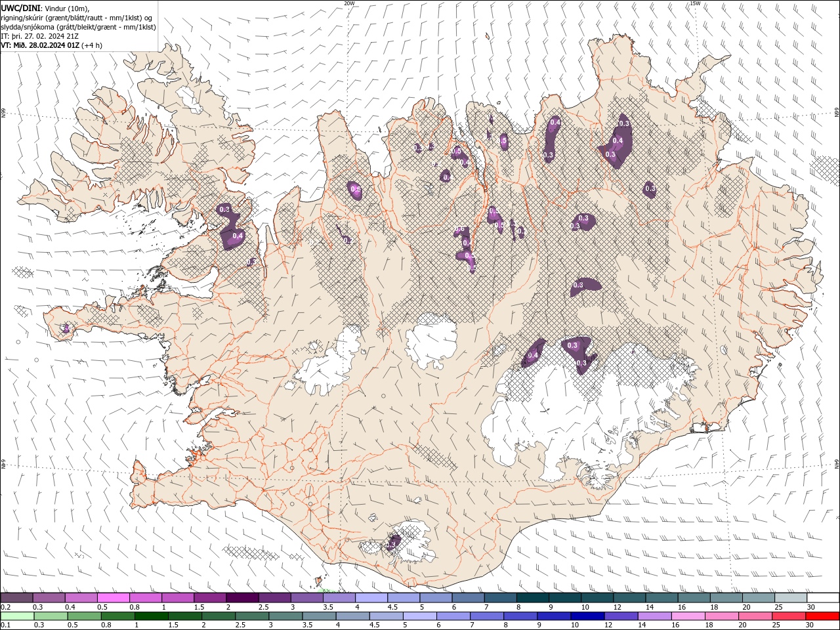Click the 0.4 value in the large western snow blob

click(x=238, y=236)
